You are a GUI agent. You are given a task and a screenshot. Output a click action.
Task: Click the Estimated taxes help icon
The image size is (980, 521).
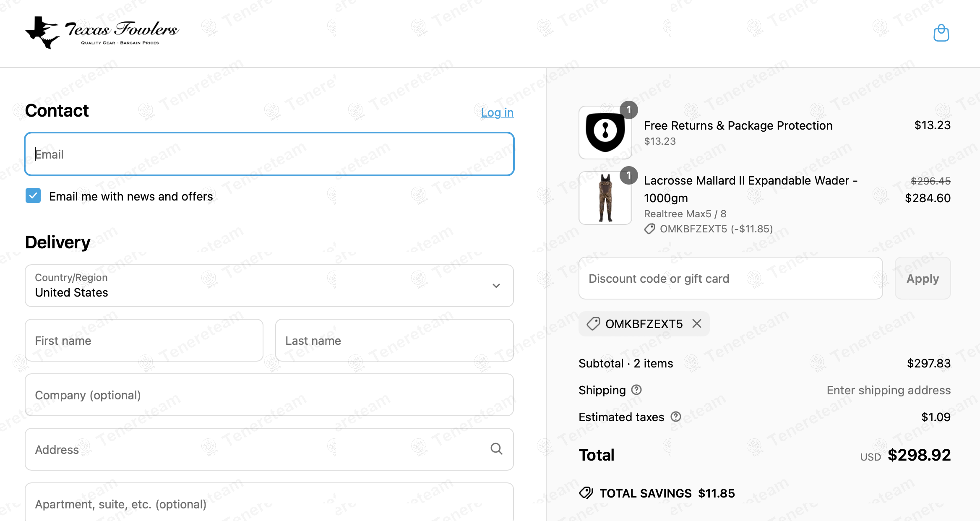(675, 417)
